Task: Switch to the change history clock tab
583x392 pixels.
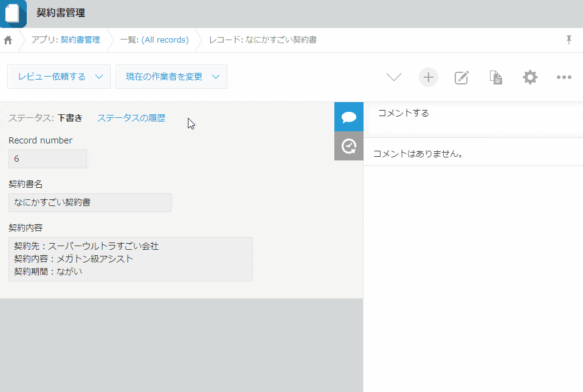Action: (x=349, y=146)
